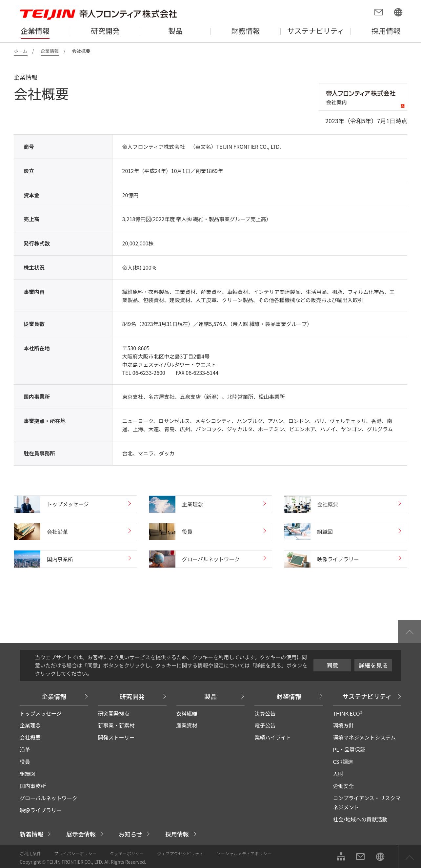Image resolution: width=421 pixels, height=868 pixels.
Task: Open footer サステナビリティ heading
Action: (x=367, y=697)
